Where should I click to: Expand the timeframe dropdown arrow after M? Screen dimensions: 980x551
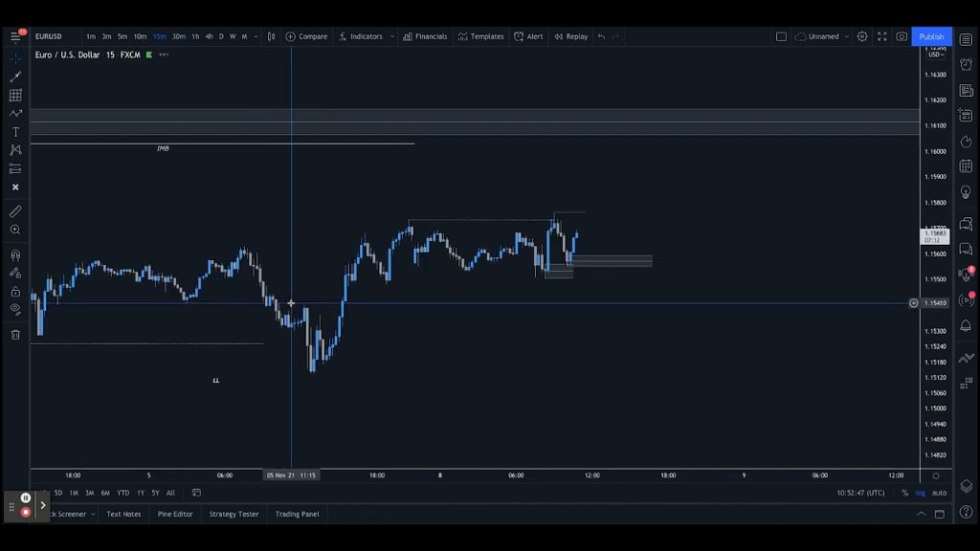256,37
